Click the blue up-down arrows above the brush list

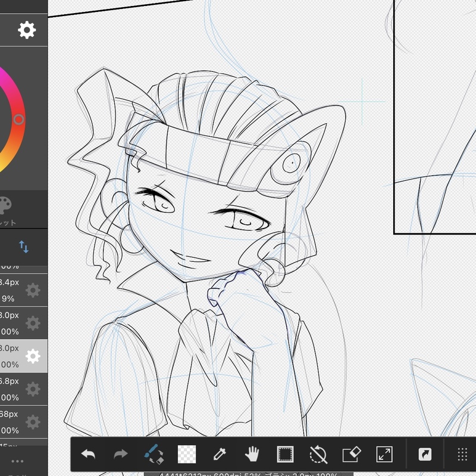[x=24, y=247]
